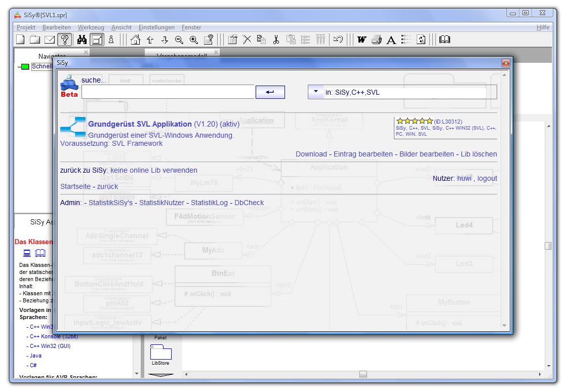Click the zoom out magnifier icon

point(179,40)
